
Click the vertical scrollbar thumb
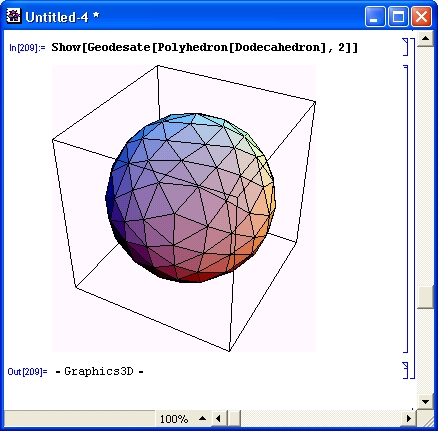425,298
